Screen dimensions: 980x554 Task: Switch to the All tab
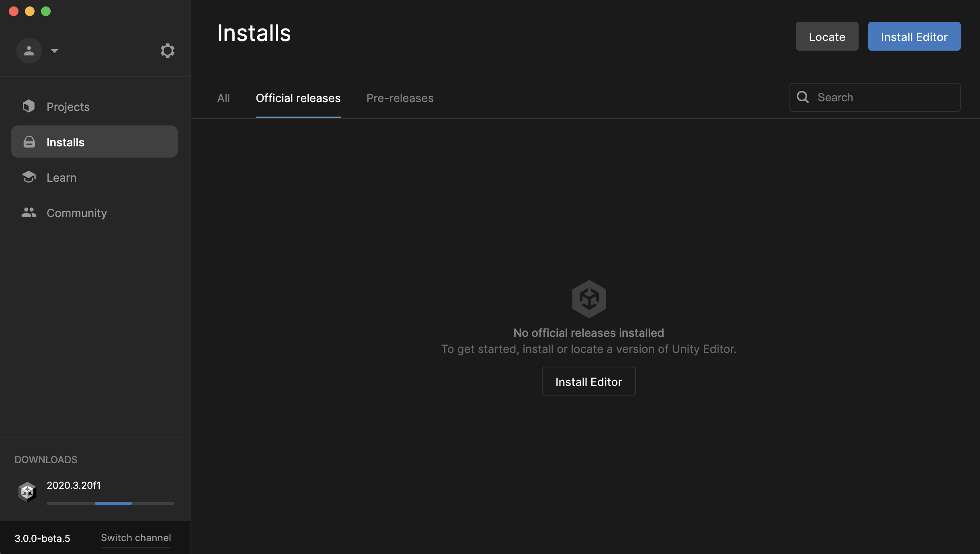pyautogui.click(x=223, y=98)
